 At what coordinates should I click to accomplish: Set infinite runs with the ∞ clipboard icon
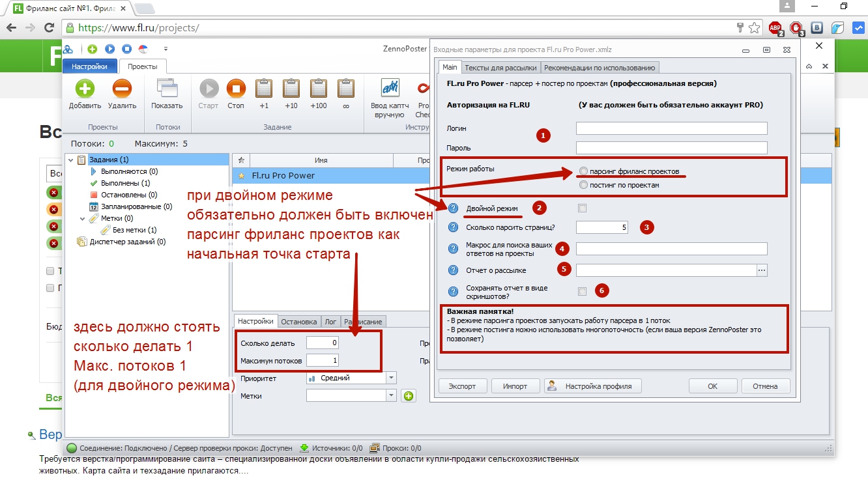tap(346, 89)
